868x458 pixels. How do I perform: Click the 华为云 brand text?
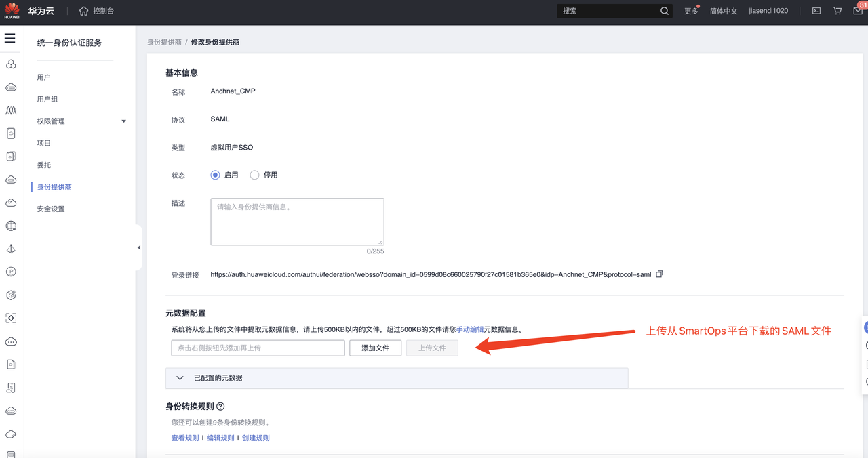point(41,11)
